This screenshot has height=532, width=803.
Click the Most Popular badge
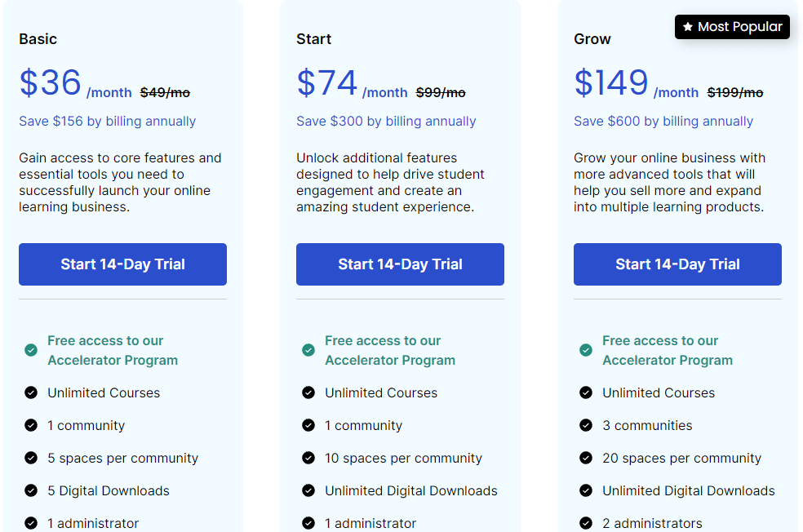point(732,27)
